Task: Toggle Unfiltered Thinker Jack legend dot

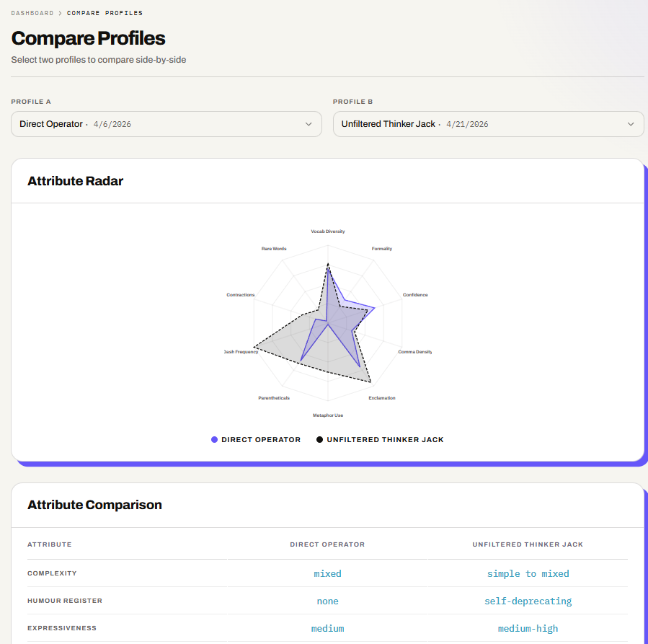Action: tap(319, 439)
